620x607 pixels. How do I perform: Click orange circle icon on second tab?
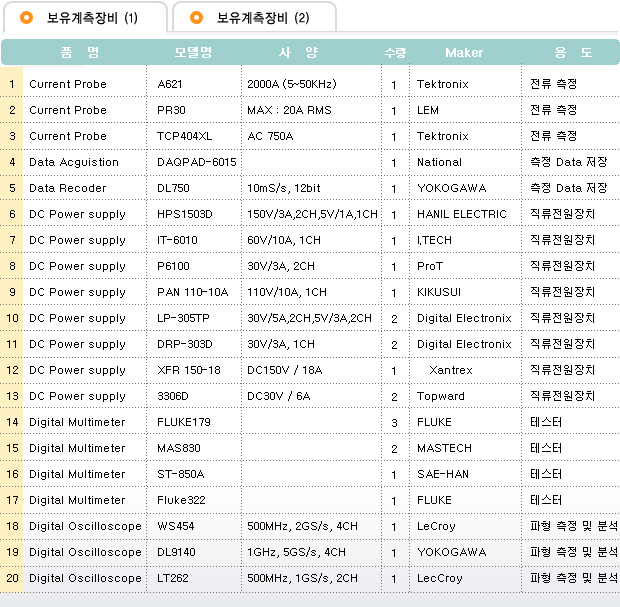click(197, 17)
